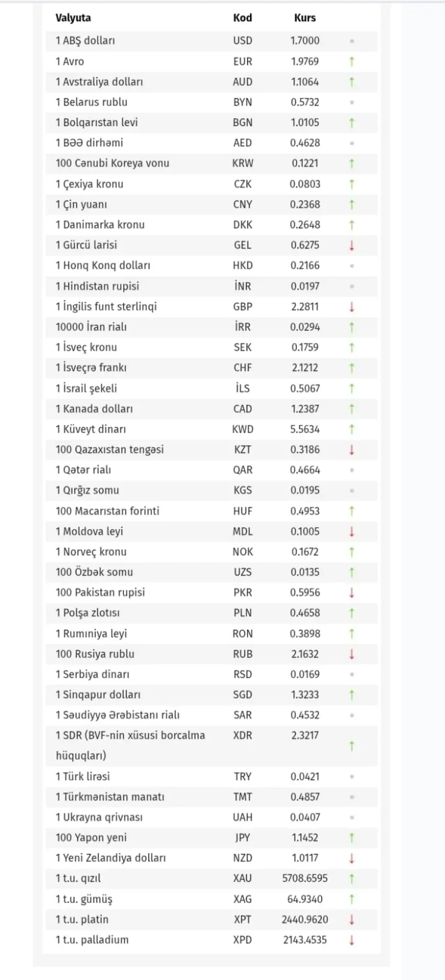Click the red down arrow in KZT row
The width and height of the screenshot is (445, 980).
click(351, 450)
